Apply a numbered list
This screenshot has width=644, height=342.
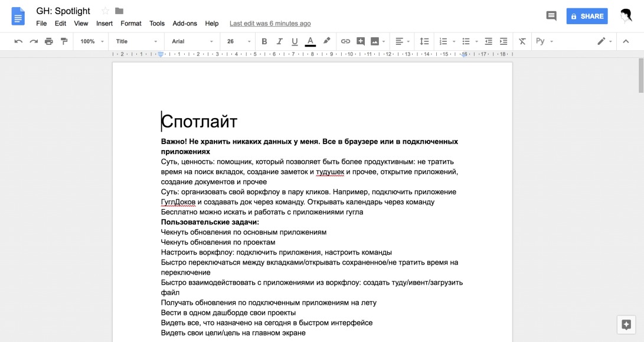[443, 41]
